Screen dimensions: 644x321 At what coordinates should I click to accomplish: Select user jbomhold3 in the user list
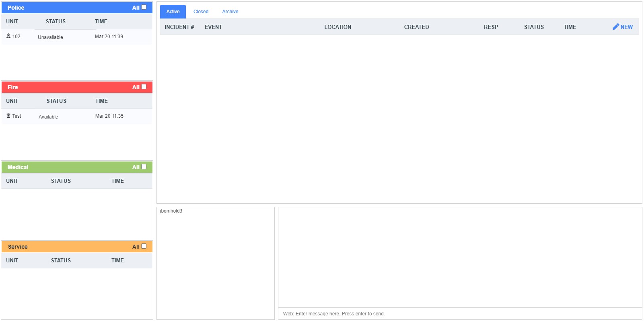pyautogui.click(x=171, y=211)
